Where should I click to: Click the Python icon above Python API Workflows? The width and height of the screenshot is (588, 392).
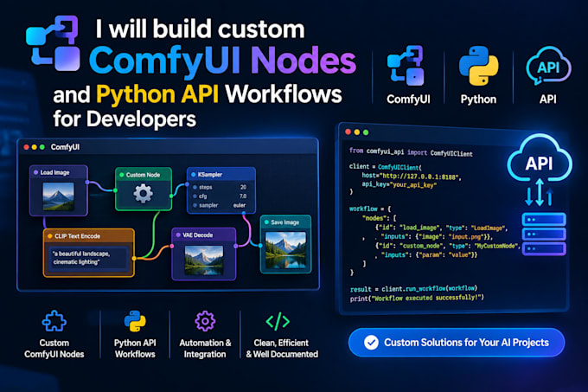[135, 321]
